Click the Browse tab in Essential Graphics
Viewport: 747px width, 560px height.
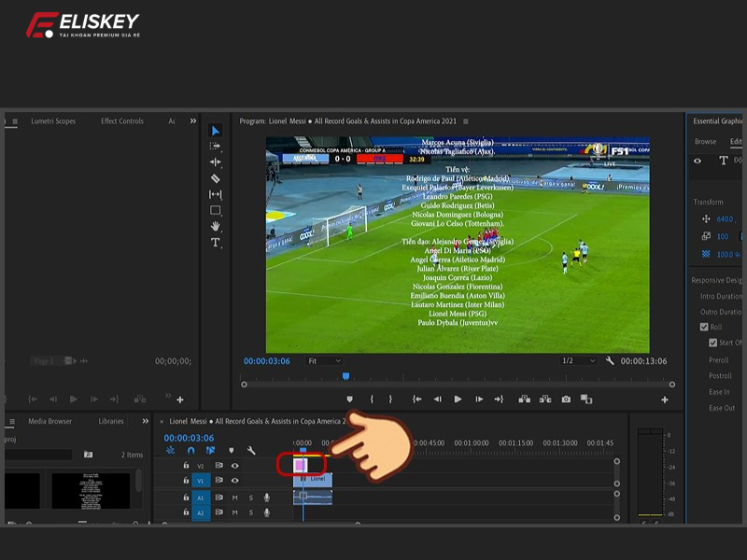point(705,142)
